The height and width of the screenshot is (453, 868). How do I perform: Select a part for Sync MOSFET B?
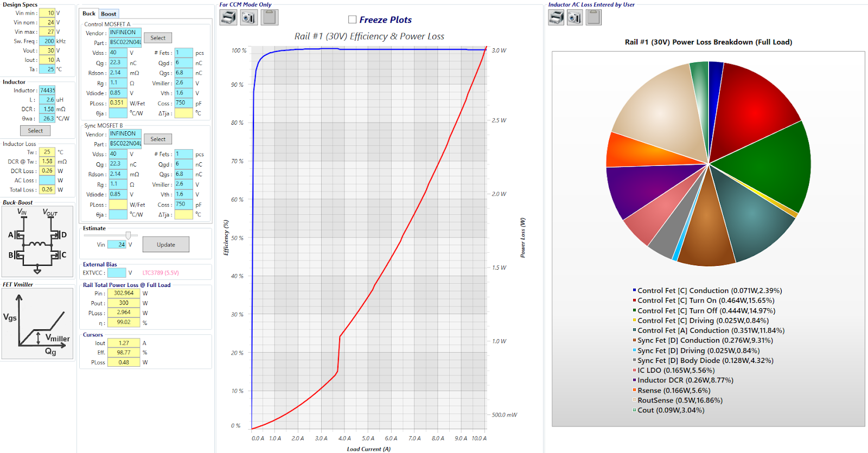click(158, 139)
